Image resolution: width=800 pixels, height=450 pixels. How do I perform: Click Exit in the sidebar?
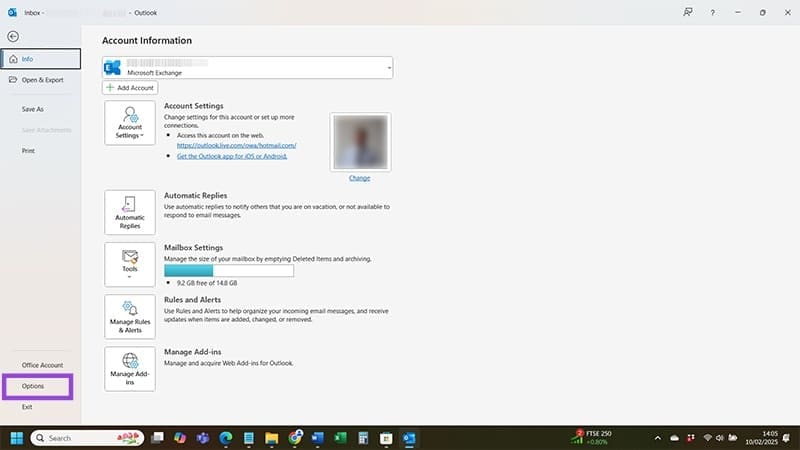27,407
